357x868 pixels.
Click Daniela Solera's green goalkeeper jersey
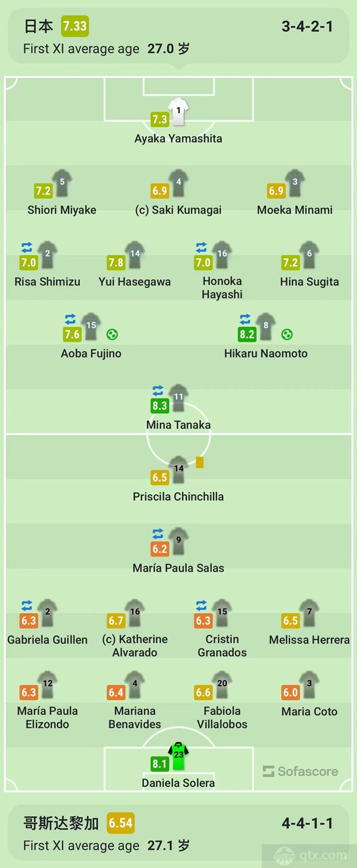[x=178, y=756]
